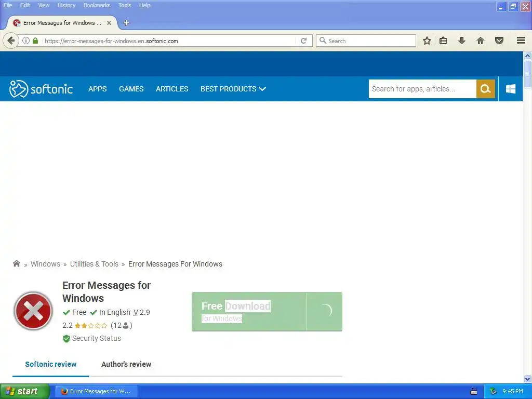
Task: Click the star rating for the app
Action: [x=90, y=326]
